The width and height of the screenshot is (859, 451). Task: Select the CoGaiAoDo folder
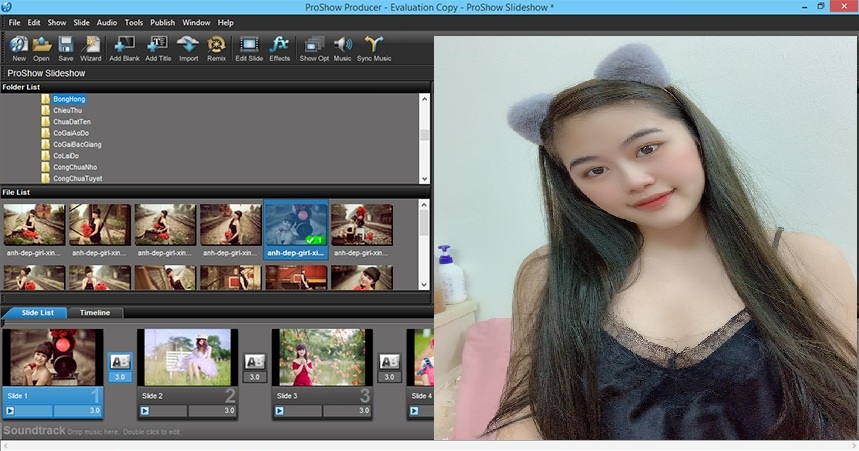71,133
